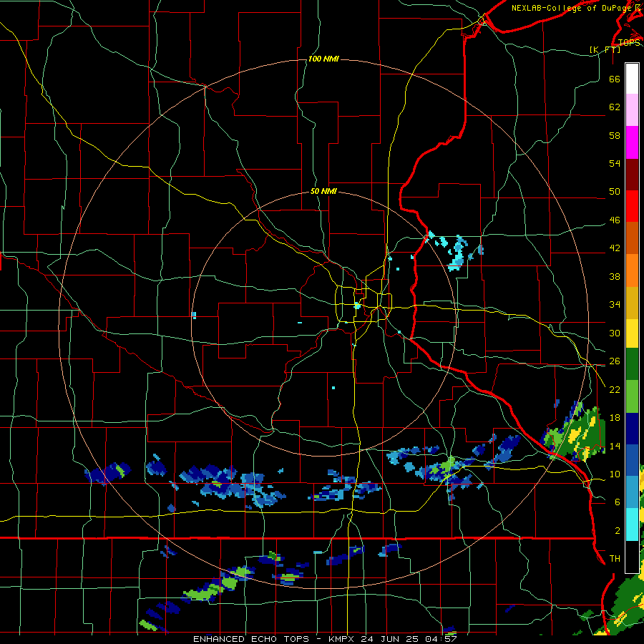Click the "30" legend value
The image size is (644, 644).
pyautogui.click(x=615, y=333)
